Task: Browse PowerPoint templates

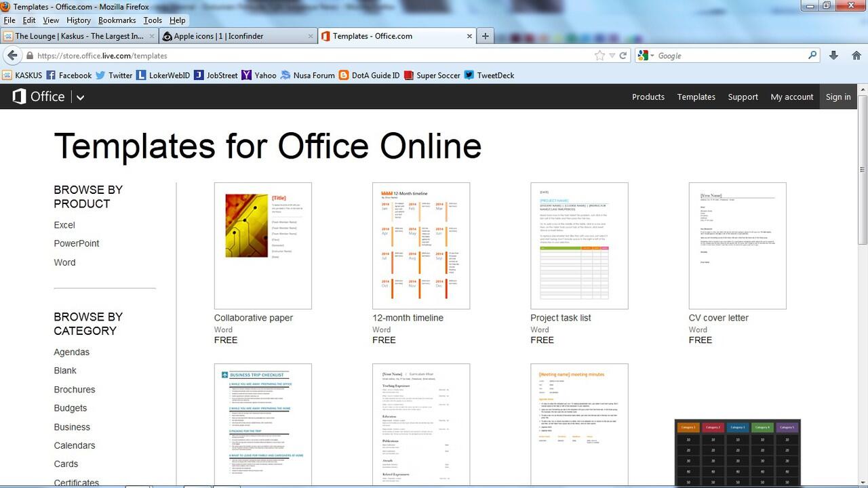Action: 77,243
